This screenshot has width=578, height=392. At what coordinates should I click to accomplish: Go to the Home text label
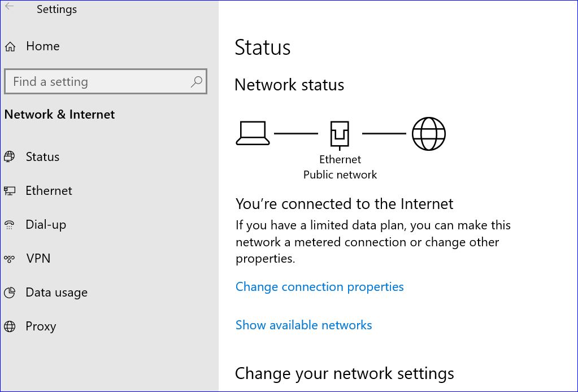(x=42, y=46)
